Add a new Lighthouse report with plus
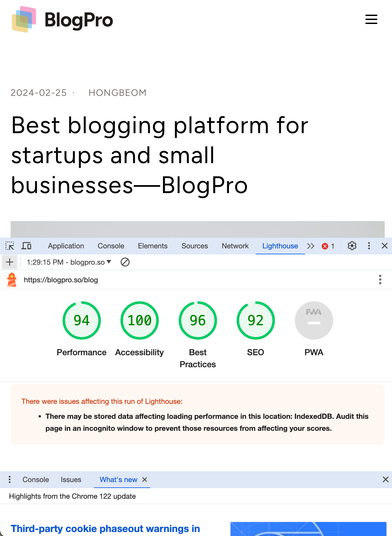392x536 pixels. point(10,262)
